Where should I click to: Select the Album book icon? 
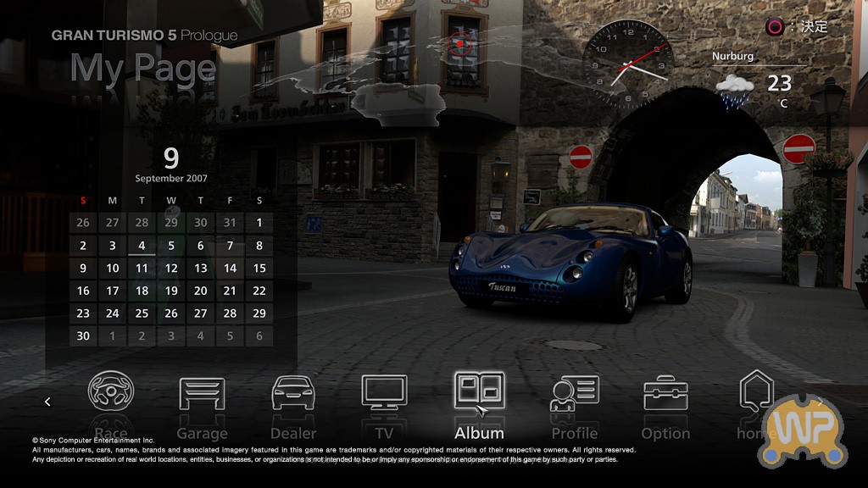(479, 391)
